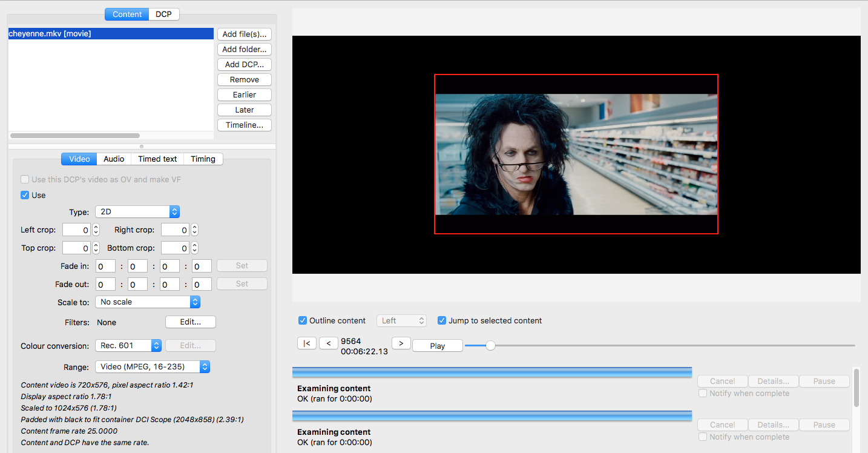Click the timecode text 00:06:22.13
The width and height of the screenshot is (868, 453).
364,351
